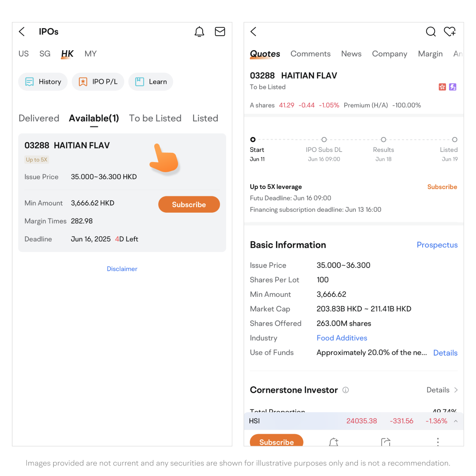This screenshot has height=476, width=476.
Task: Open the more options dots icon
Action: coord(438,441)
